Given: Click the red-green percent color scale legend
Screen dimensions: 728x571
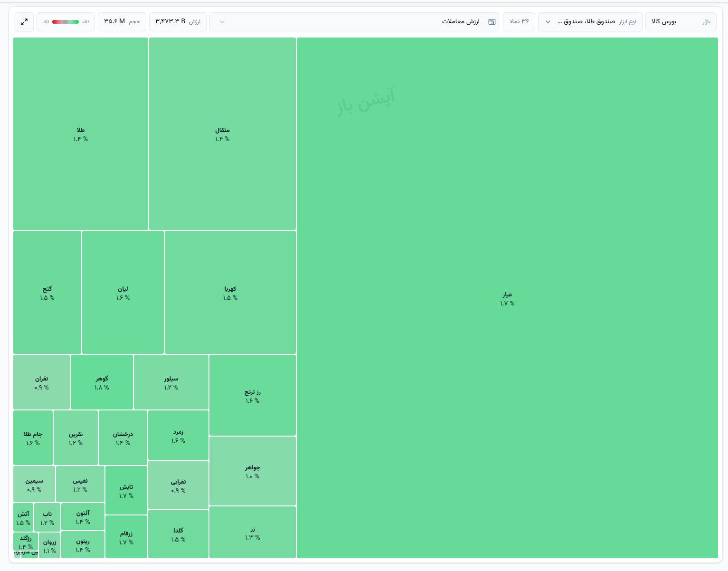Looking at the screenshot, I should point(66,22).
